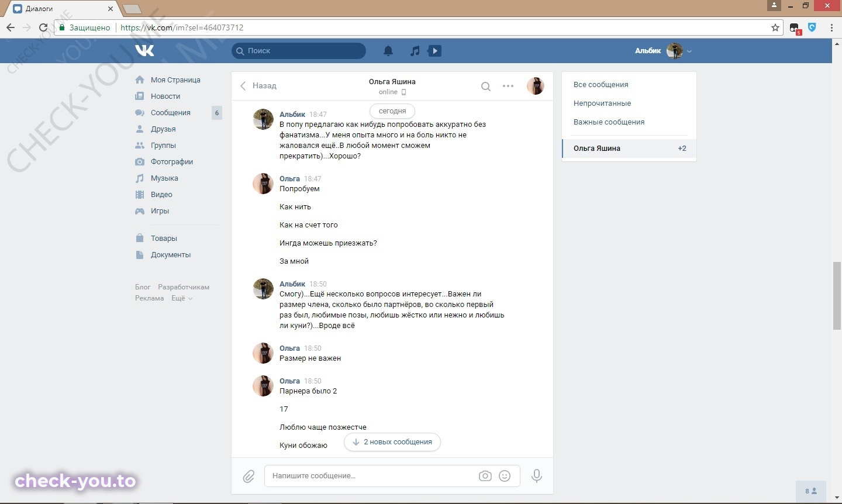Jump to the 2 новых сообщения
This screenshot has width=842, height=504.
pyautogui.click(x=392, y=442)
